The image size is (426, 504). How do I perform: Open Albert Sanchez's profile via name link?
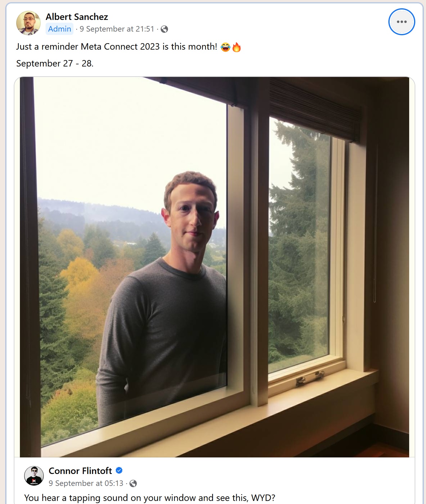coord(77,17)
